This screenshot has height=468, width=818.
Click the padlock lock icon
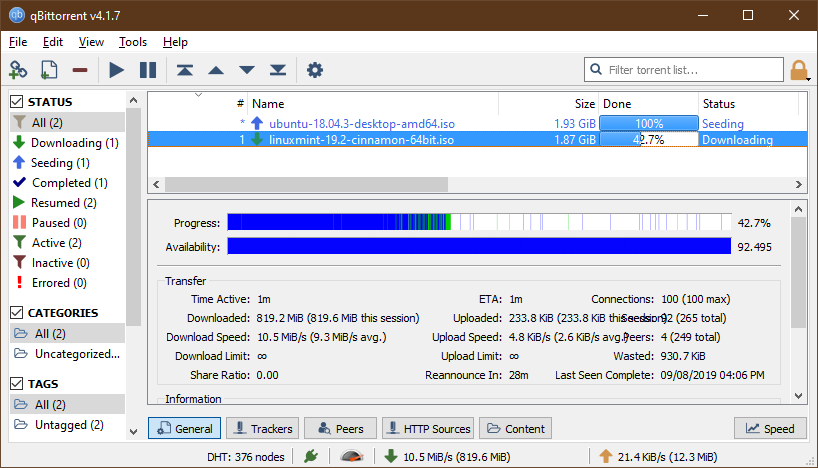coord(799,70)
